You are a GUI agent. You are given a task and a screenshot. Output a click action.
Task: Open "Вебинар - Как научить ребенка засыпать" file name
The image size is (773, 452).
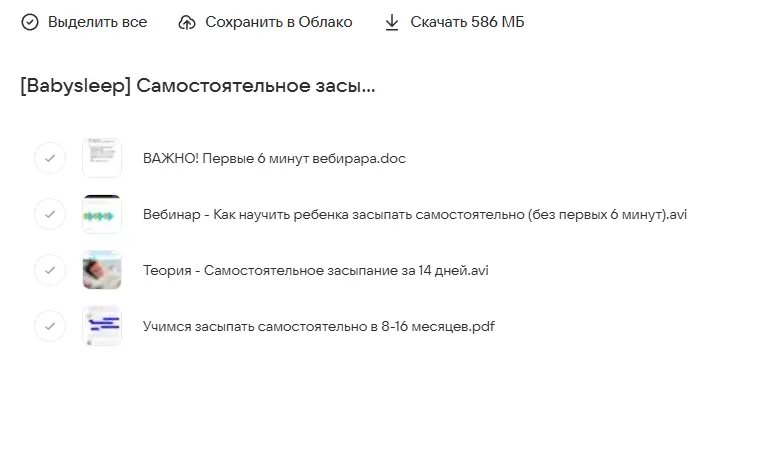pyautogui.click(x=415, y=214)
